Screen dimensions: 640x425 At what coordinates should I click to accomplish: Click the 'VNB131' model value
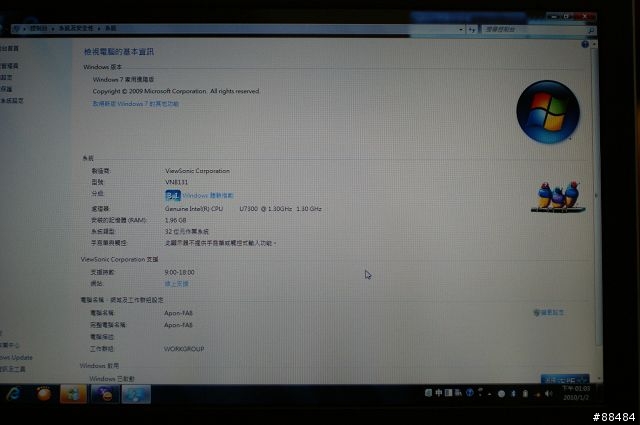pos(176,182)
